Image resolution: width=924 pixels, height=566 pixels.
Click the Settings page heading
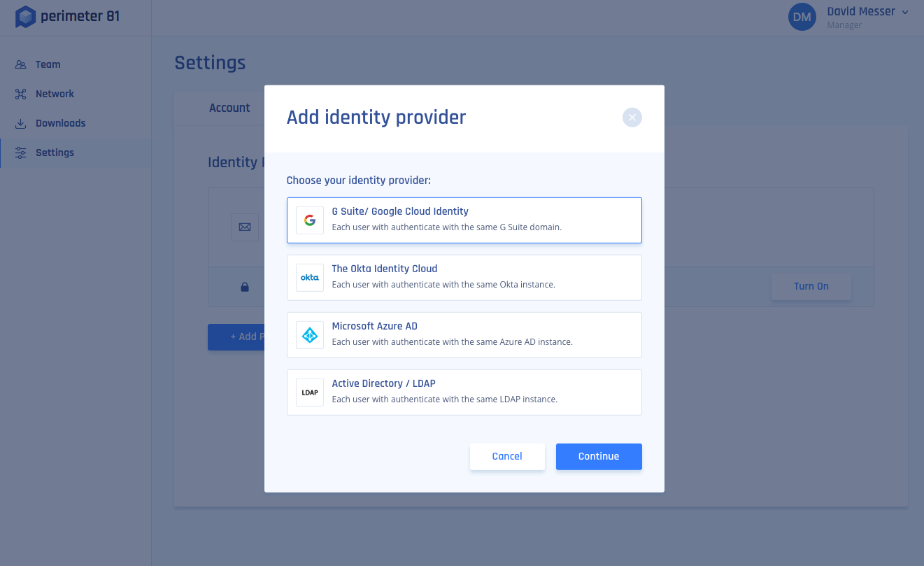tap(210, 63)
